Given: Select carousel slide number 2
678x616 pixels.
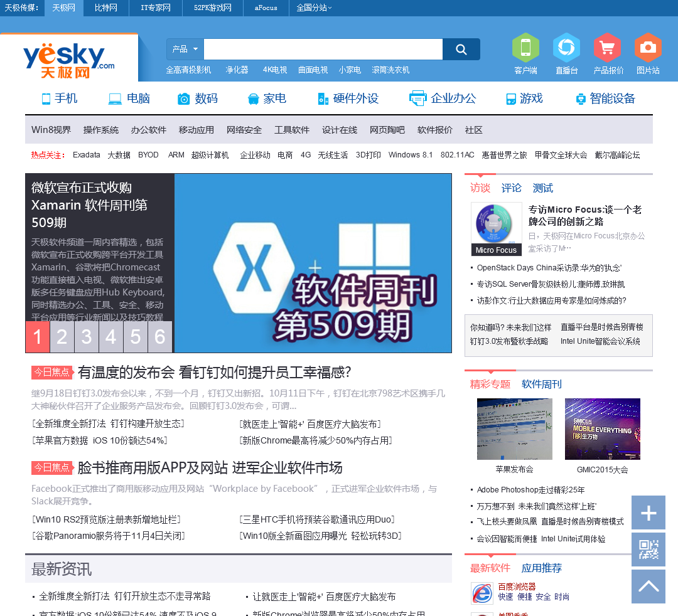Looking at the screenshot, I should pyautogui.click(x=62, y=336).
